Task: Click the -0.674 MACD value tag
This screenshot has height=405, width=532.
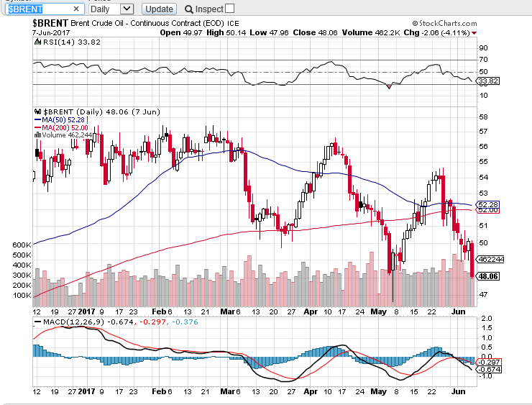Action: point(489,369)
